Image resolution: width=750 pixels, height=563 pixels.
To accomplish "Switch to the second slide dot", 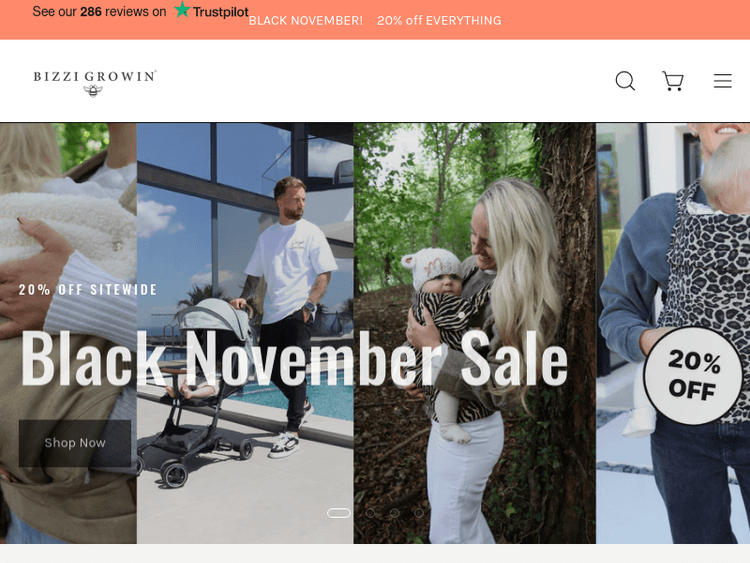I will coord(370,513).
